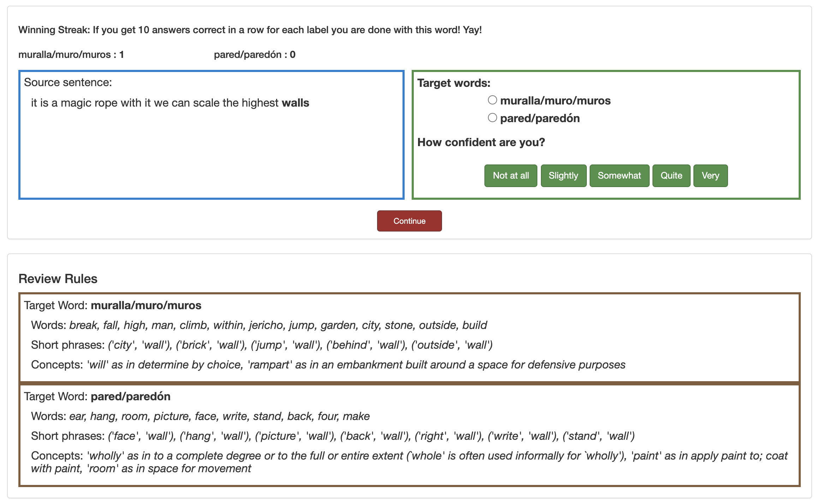817x504 pixels.
Task: Click the pared/paredón streak counter
Action: tap(254, 55)
